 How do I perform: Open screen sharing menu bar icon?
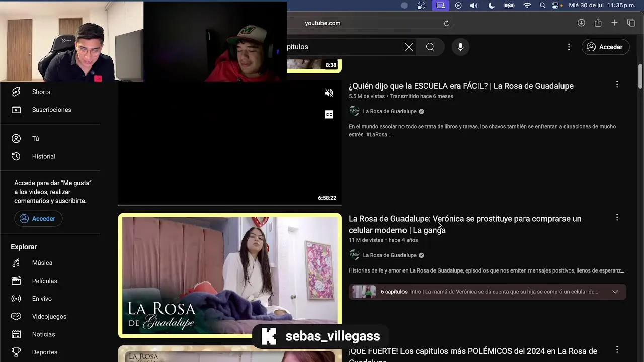pos(441,5)
